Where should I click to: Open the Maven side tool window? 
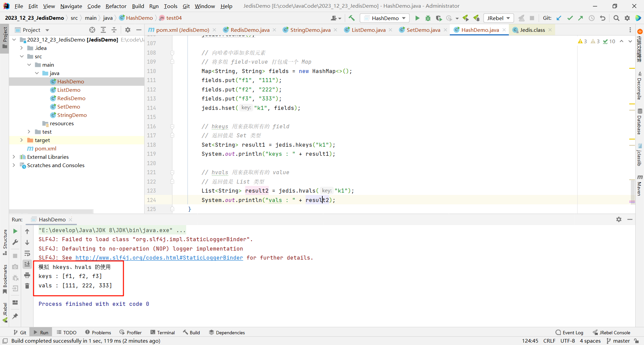[640, 185]
